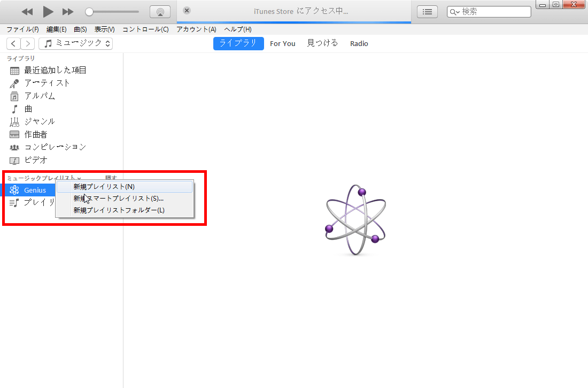Viewport: 588px width, 388px height.
Task: Click the ライブラリ sidebar heading
Action: (x=21, y=58)
